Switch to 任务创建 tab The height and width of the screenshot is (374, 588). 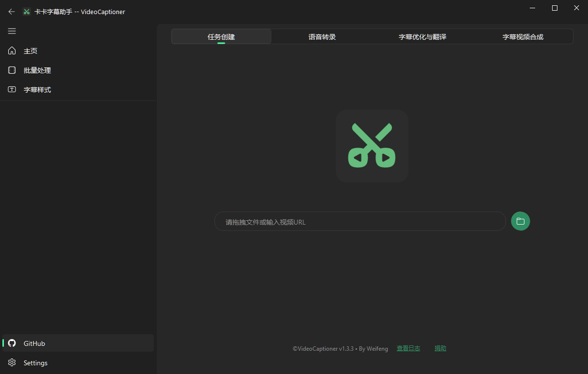[x=221, y=36]
